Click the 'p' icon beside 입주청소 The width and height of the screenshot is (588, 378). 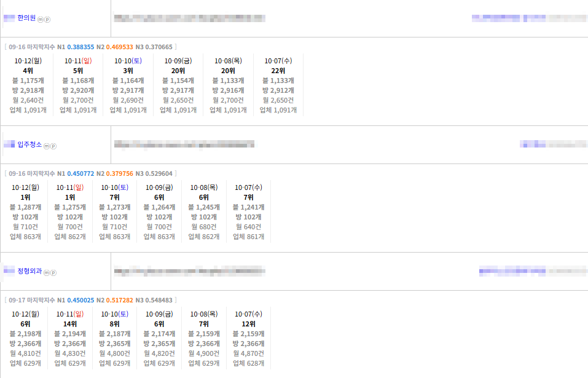point(53,146)
